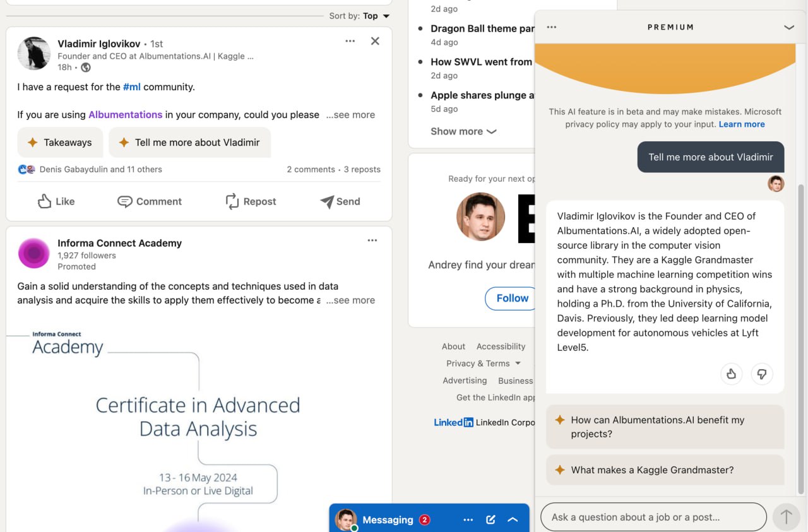Screen dimensions: 808x532
Task: Ask what makes a Kaggle Grandmaster
Action: [x=665, y=470]
